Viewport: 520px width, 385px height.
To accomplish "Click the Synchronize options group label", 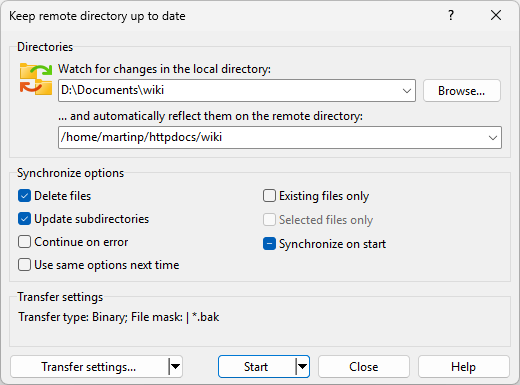I will (x=70, y=173).
